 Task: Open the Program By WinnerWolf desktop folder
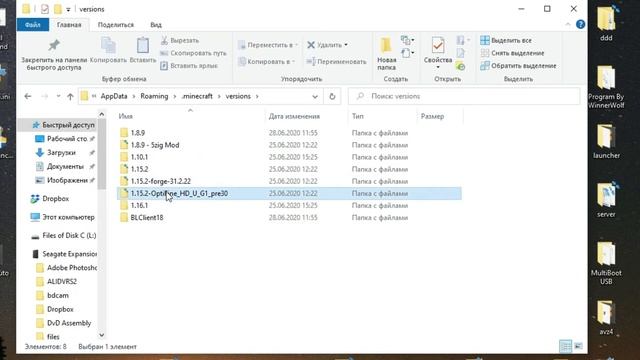(x=606, y=87)
